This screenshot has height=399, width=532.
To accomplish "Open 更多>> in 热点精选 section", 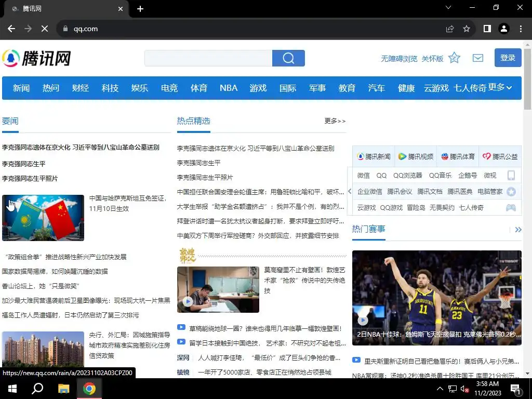I will 335,121.
